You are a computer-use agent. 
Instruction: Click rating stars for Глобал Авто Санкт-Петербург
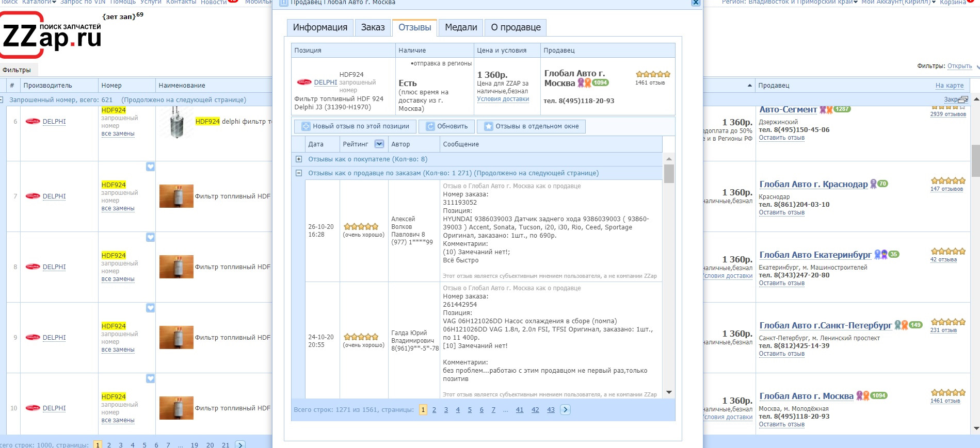click(x=948, y=322)
